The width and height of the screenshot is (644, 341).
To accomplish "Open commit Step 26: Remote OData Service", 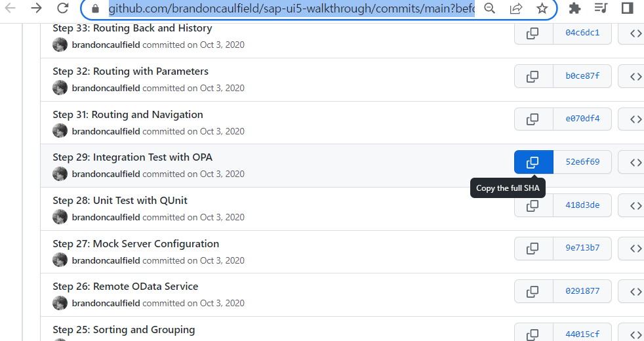I will tap(125, 287).
